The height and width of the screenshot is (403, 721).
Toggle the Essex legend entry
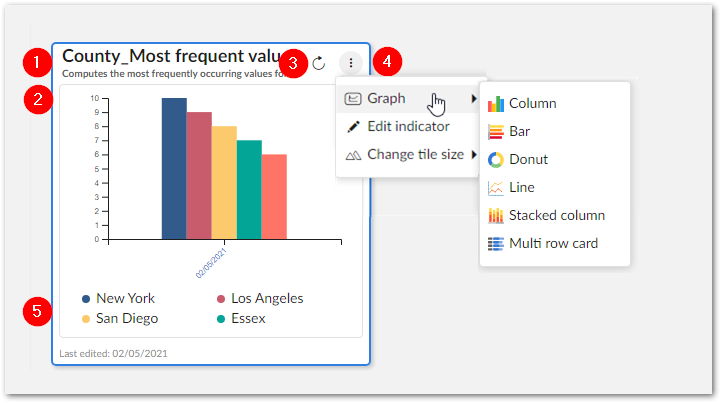point(245,318)
